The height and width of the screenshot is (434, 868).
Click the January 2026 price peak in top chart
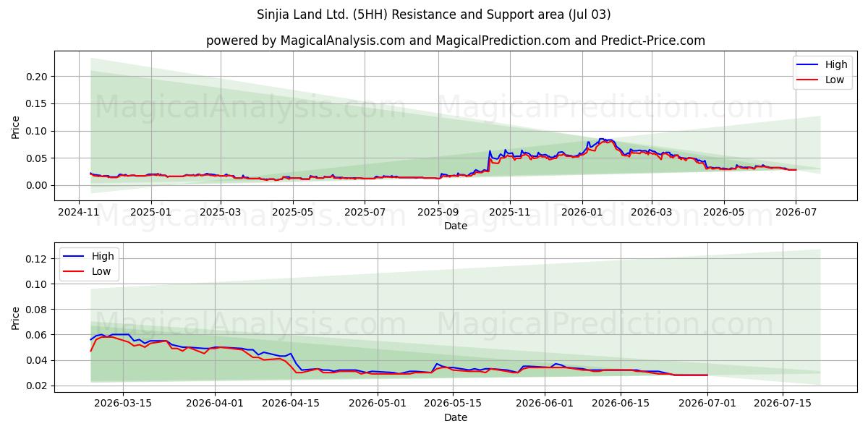point(600,139)
